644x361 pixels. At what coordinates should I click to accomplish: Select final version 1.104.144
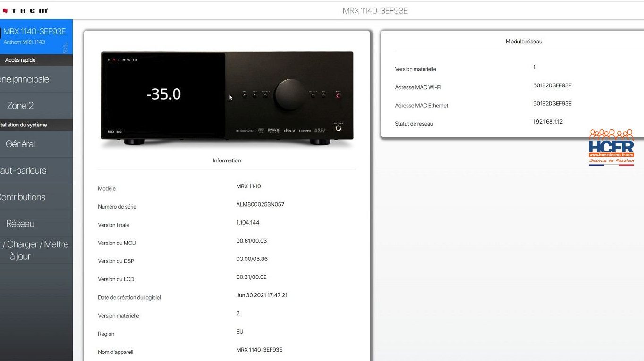[x=248, y=223]
